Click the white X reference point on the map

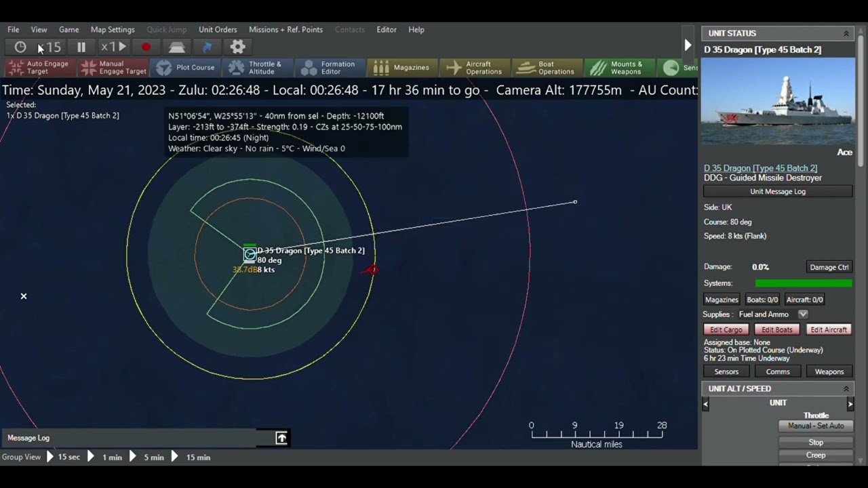24,296
